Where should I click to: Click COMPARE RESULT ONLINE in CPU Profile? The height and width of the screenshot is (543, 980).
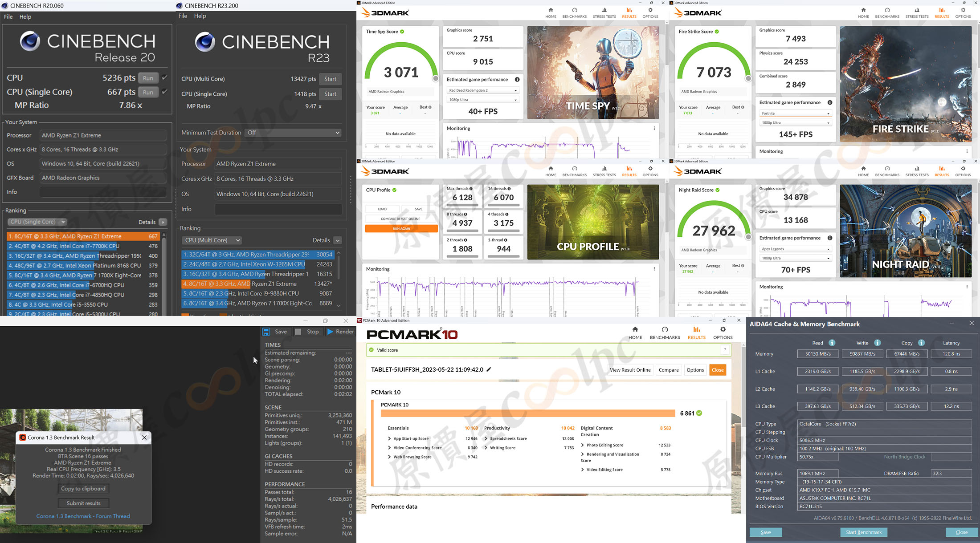[x=400, y=219]
